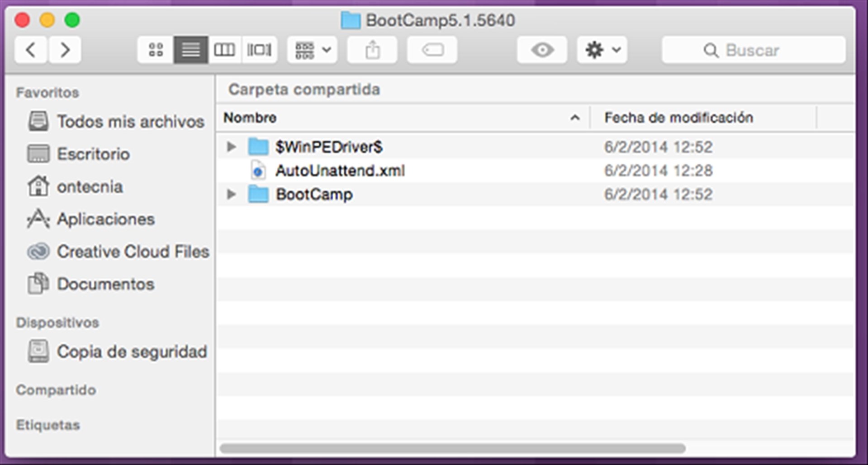The height and width of the screenshot is (465, 868).
Task: Click the Escritorio desktop icon
Action: pyautogui.click(x=38, y=154)
